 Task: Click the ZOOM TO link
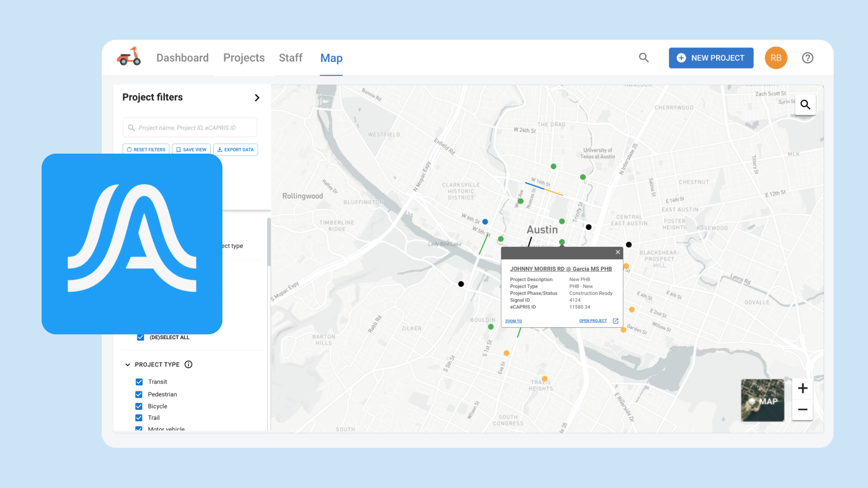coord(513,321)
